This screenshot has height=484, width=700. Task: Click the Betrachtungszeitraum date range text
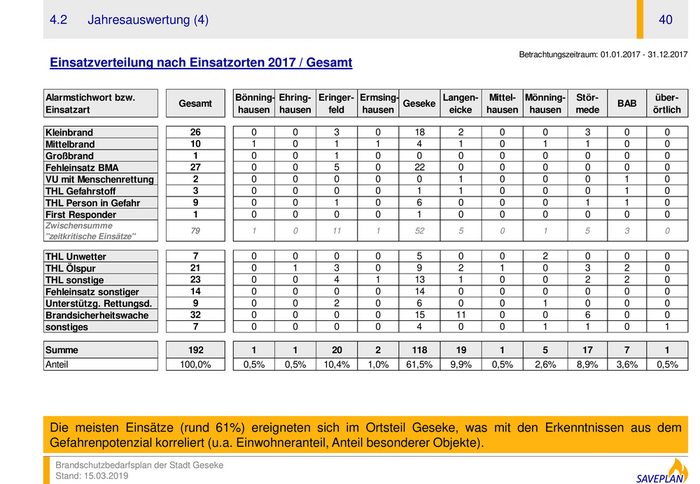point(603,53)
